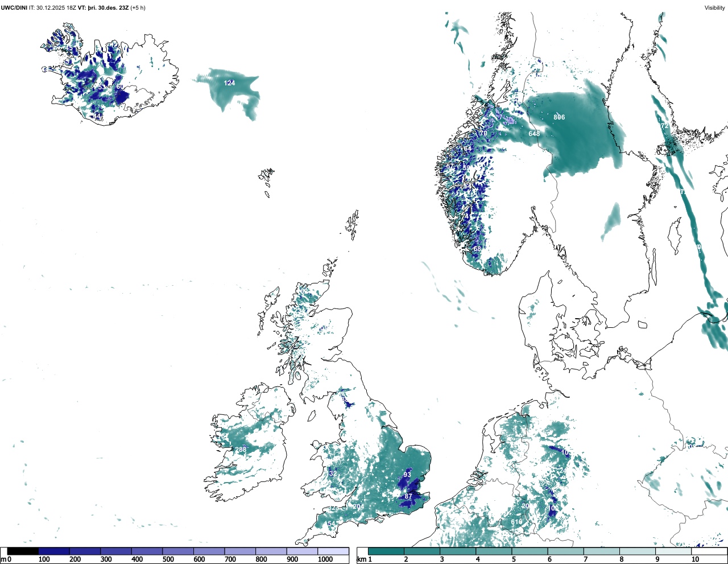Pick the 900–1000 m pale legend swatch
728x564 pixels.
302,551
